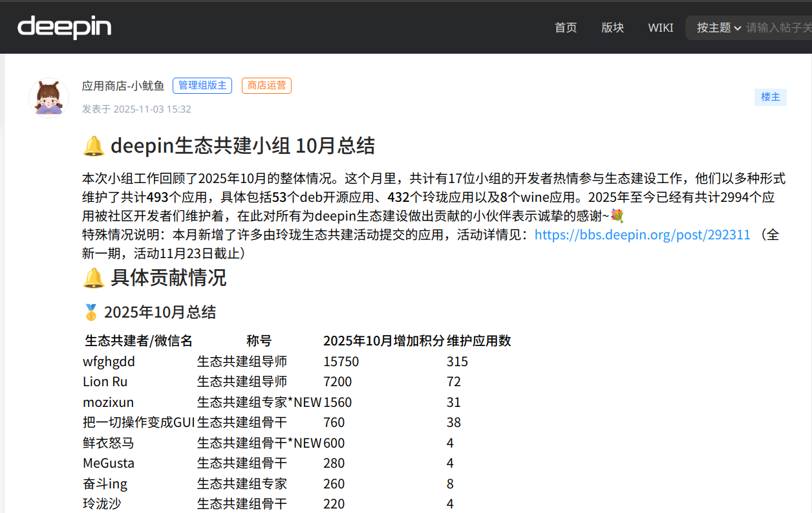812x513 pixels.
Task: Click the 称号 column header
Action: tap(259, 341)
